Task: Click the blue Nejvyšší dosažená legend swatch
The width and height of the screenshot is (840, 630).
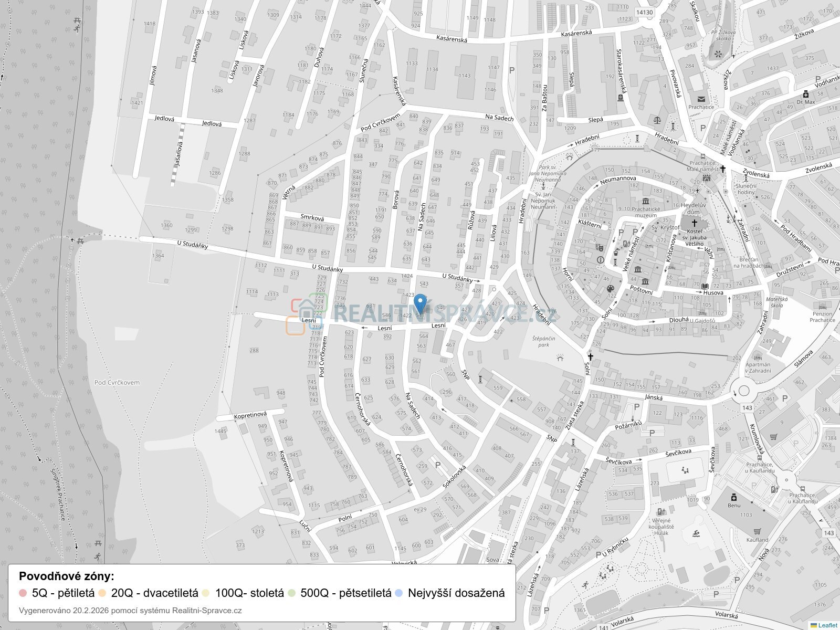Action: [x=398, y=593]
